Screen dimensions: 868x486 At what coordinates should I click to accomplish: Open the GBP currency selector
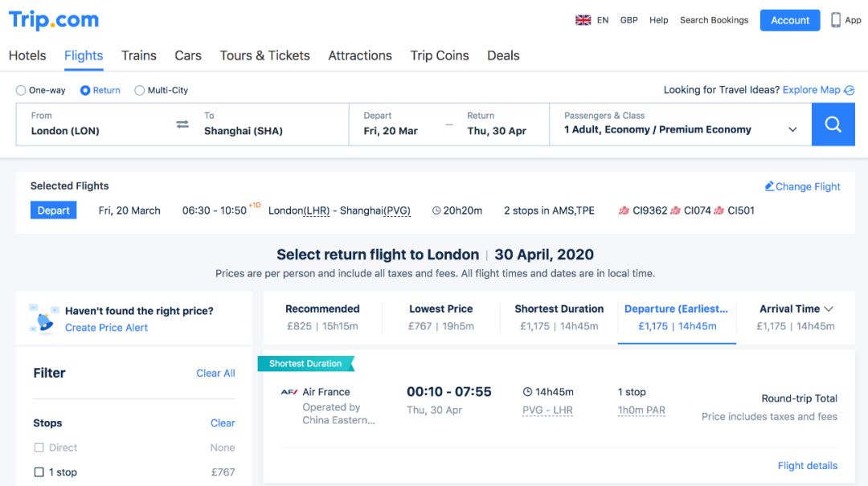(628, 20)
